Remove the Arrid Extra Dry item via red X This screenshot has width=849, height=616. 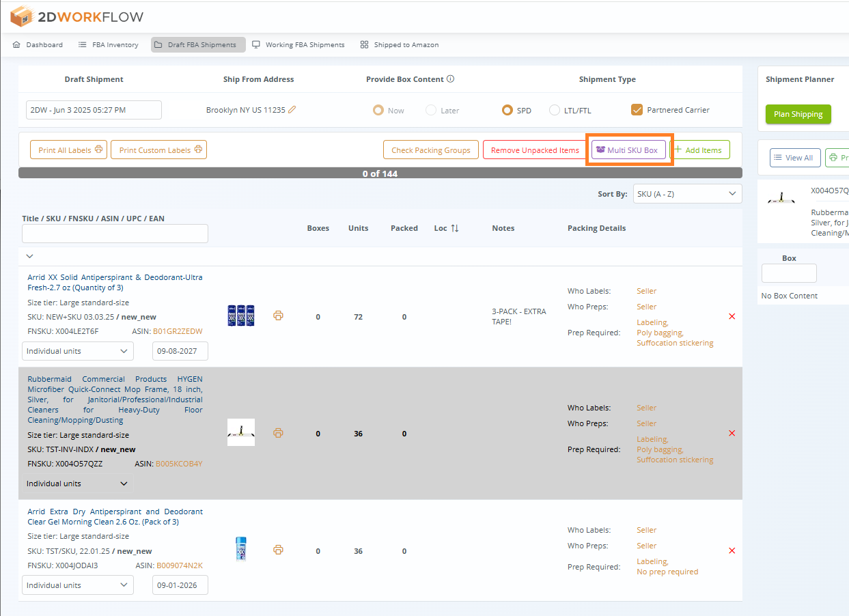[x=732, y=550]
